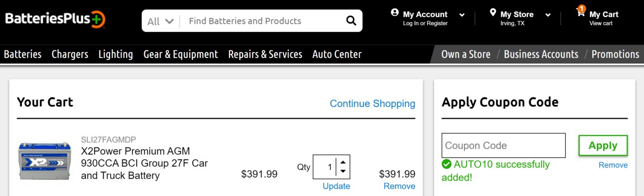Click the My Store location pin icon
Screen dimensions: 644x196
pyautogui.click(x=493, y=12)
